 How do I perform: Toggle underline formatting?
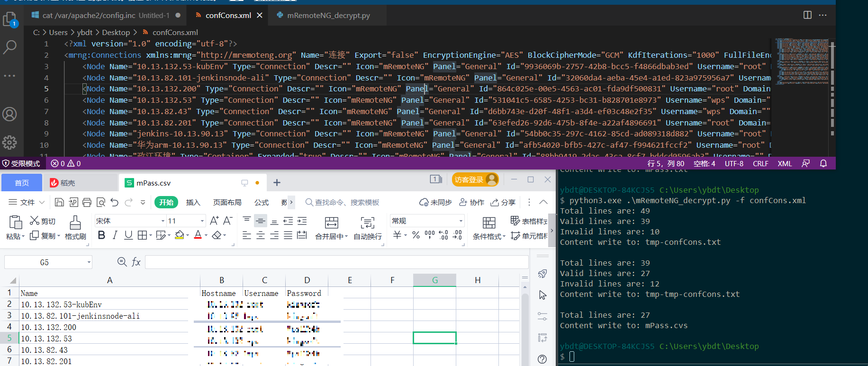point(128,235)
